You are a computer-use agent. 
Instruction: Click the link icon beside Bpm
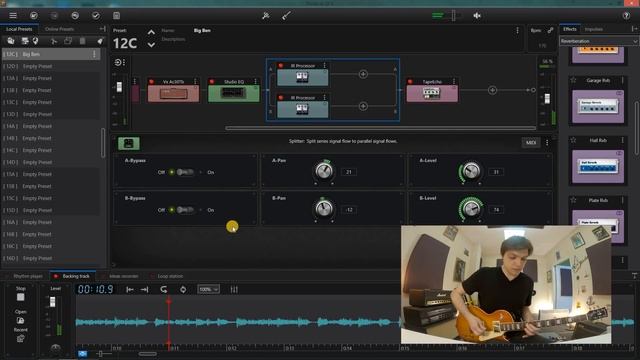click(550, 30)
